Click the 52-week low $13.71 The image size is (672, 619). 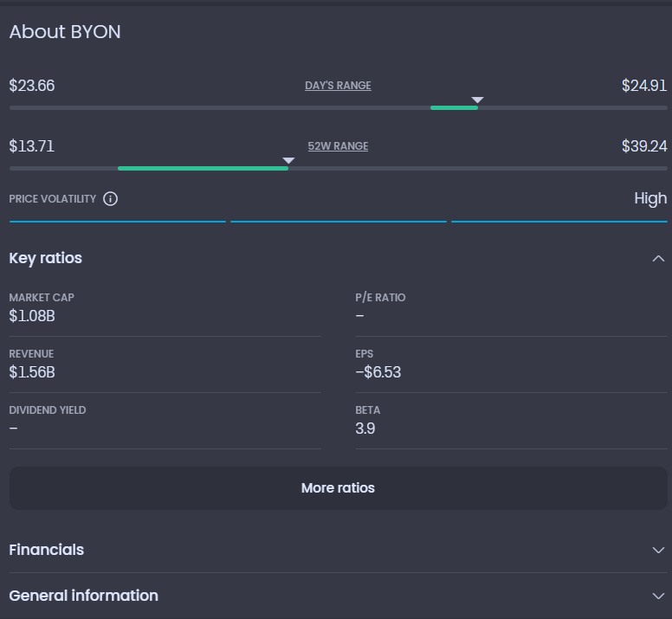(32, 146)
